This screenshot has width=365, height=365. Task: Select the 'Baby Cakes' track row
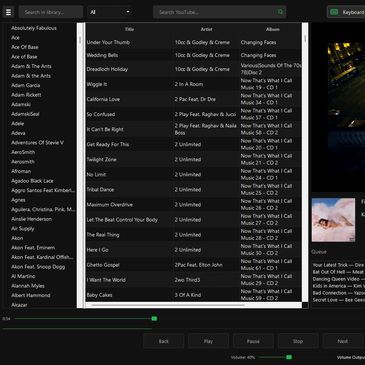194,295
